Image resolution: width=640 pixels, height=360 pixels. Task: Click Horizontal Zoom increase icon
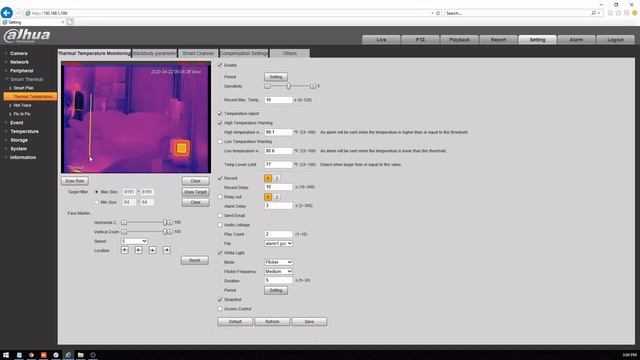pyautogui.click(x=170, y=222)
